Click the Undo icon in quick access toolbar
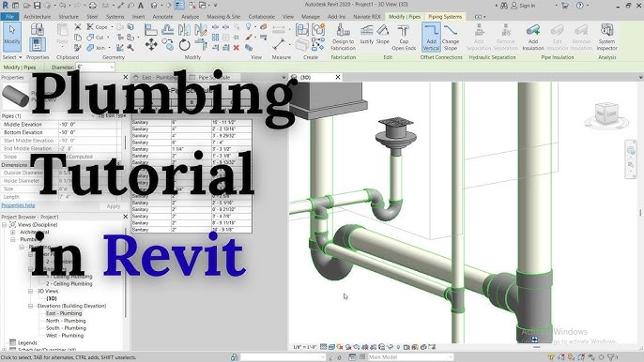 click(x=62, y=6)
